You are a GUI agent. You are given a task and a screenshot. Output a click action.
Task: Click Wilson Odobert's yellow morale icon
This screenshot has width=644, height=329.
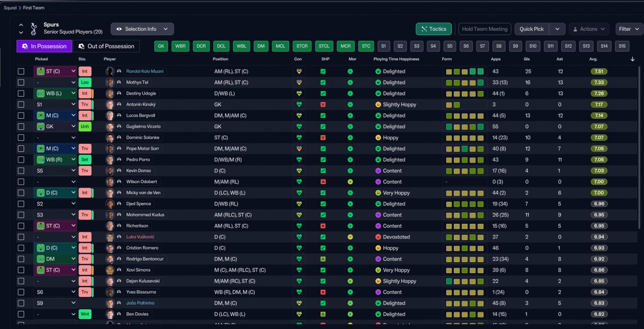[350, 182]
